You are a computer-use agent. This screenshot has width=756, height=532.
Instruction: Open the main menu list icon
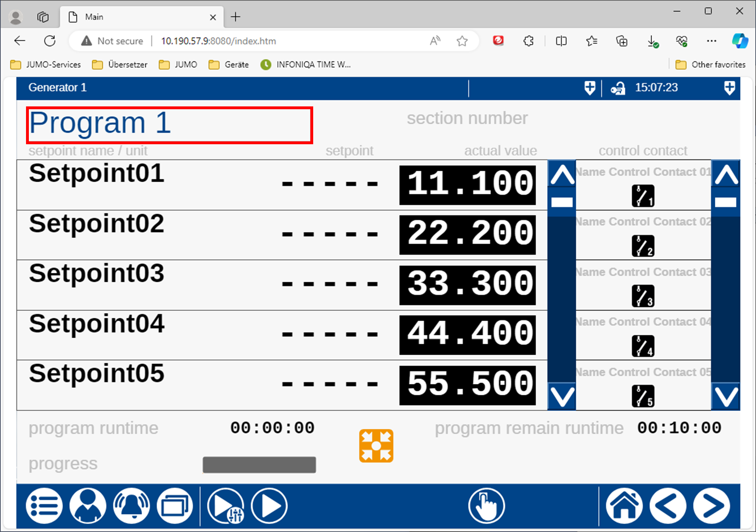44,506
